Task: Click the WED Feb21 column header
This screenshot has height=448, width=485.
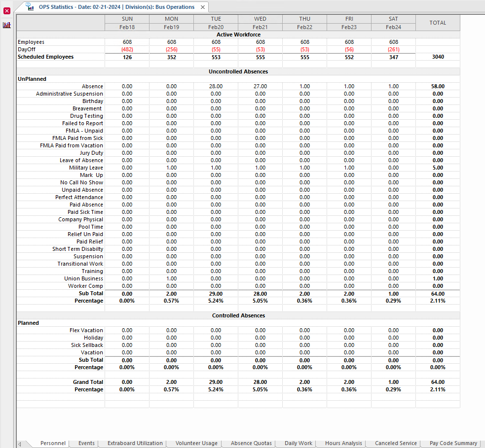Action: point(260,22)
